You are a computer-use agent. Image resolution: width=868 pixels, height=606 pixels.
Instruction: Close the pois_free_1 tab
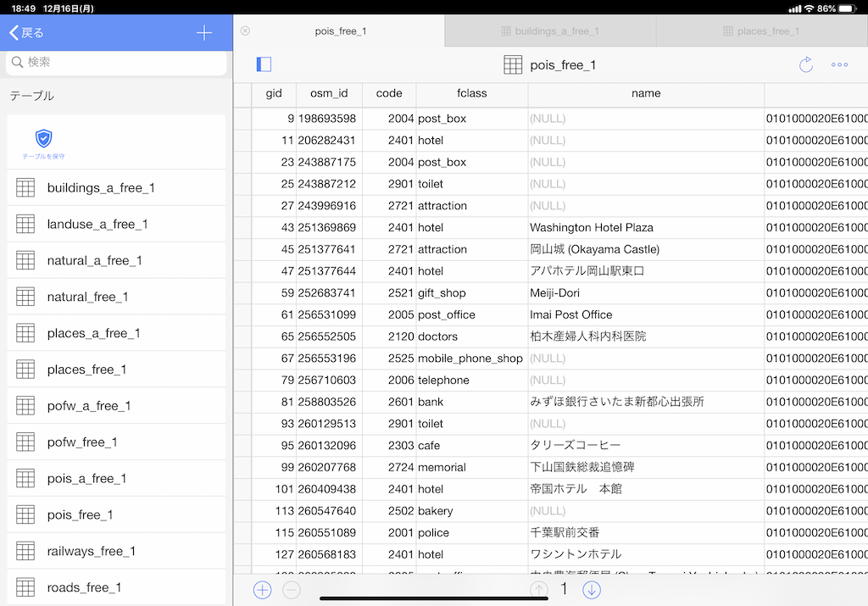click(245, 31)
